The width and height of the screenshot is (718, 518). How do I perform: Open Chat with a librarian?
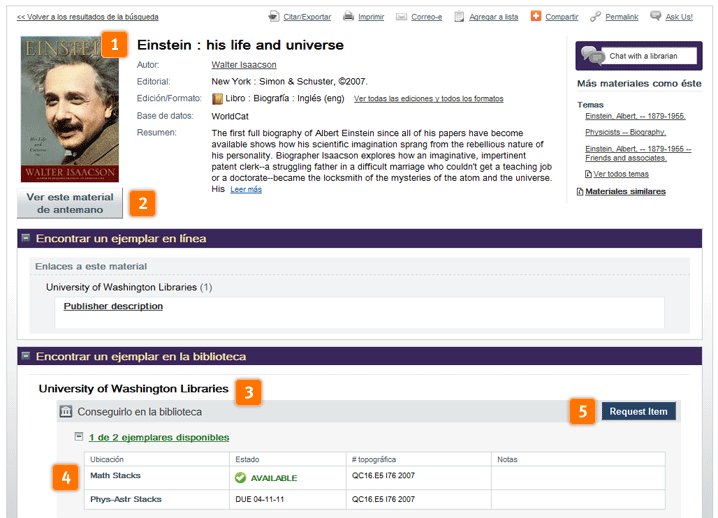[x=638, y=56]
